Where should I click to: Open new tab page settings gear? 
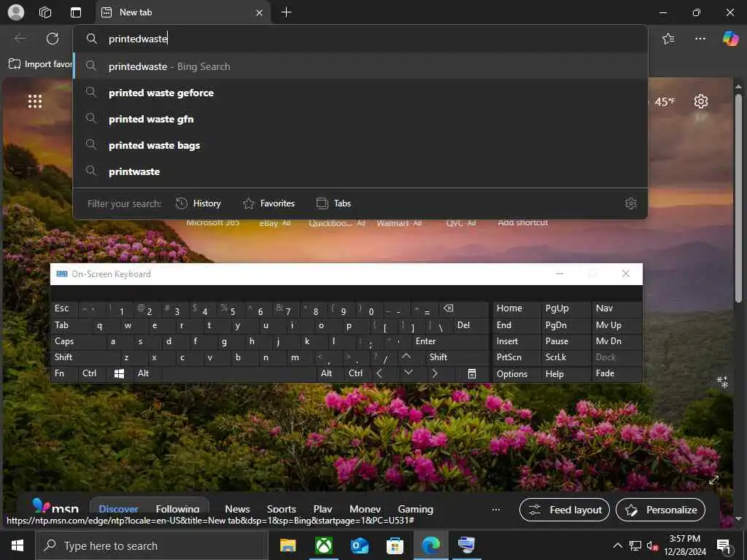pos(701,101)
